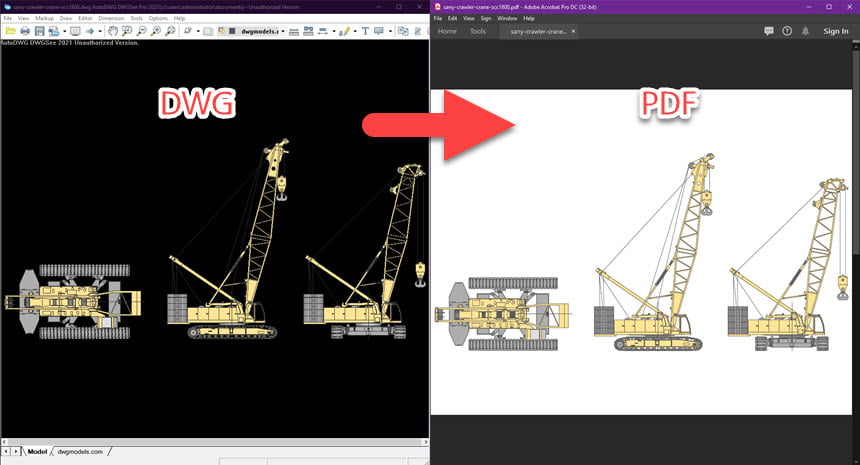This screenshot has height=465, width=860.
Task: Click the Zoom Extents magnifier icon
Action: [170, 31]
